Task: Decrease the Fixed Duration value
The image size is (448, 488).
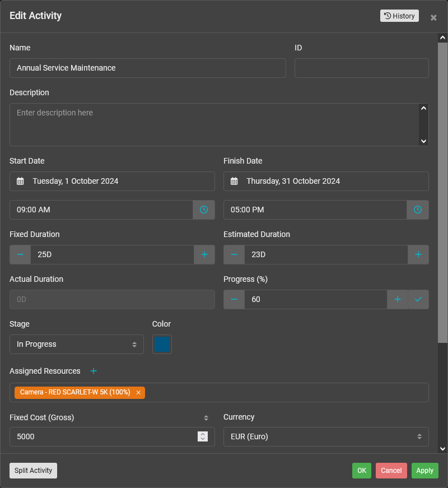Action: point(20,254)
